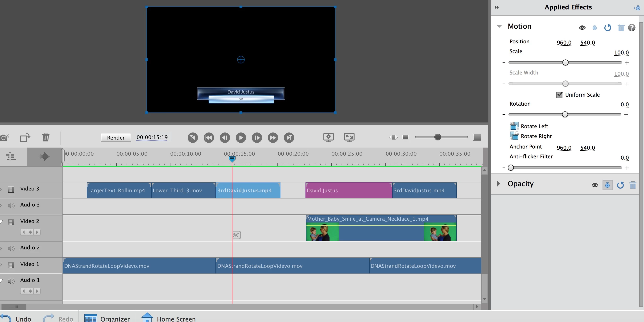This screenshot has height=322, width=644.
Task: Open Motion help question mark icon
Action: pyautogui.click(x=632, y=28)
